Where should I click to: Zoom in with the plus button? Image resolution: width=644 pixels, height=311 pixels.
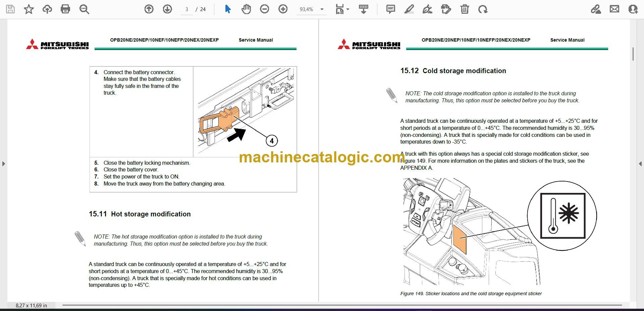pos(283,9)
